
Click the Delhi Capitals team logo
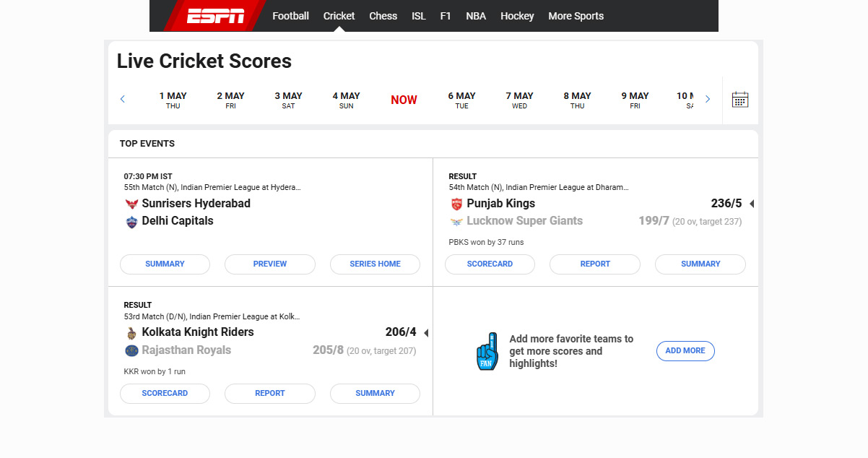(131, 222)
